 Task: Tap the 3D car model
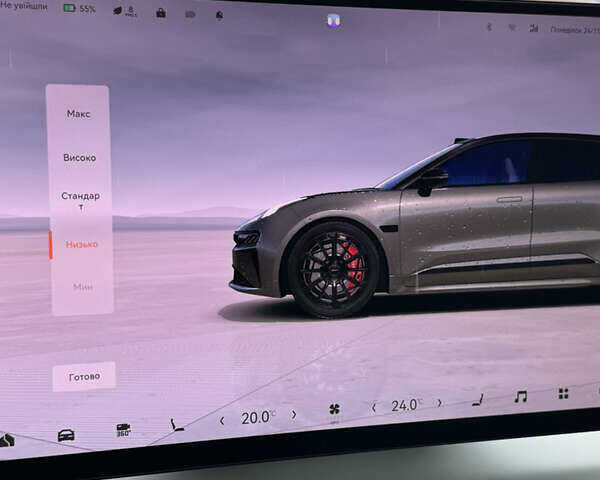(415, 226)
